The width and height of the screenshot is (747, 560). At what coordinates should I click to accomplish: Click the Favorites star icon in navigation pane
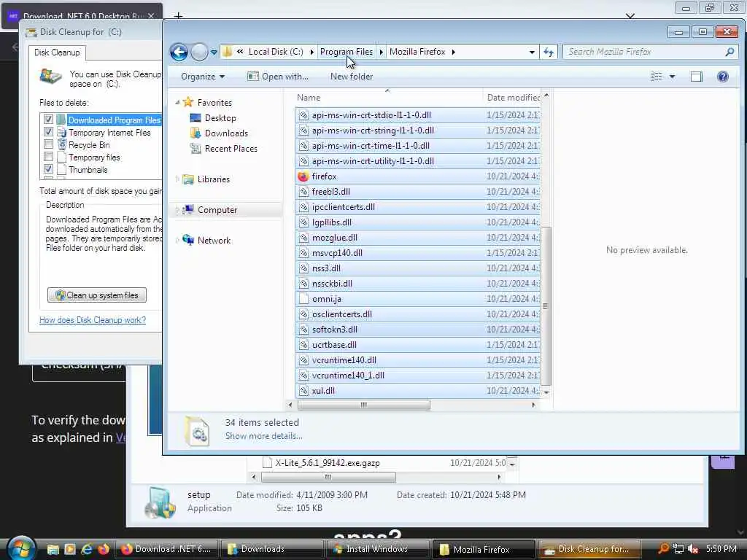[x=189, y=102]
